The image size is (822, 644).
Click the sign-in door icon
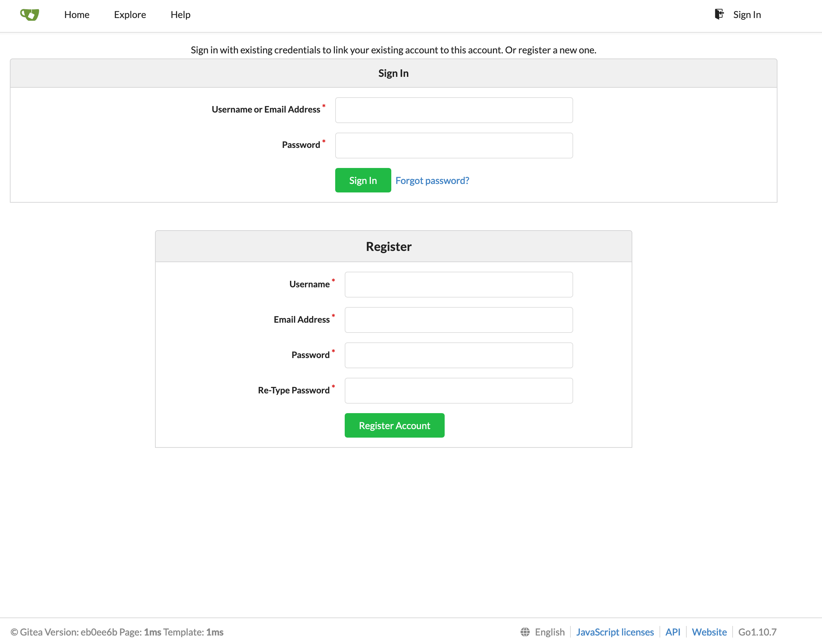point(719,14)
